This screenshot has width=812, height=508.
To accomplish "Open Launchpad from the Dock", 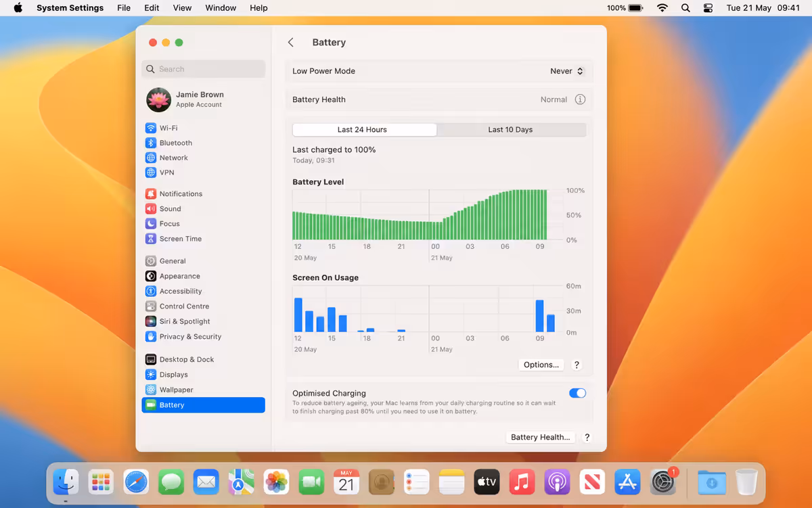I will 101,482.
